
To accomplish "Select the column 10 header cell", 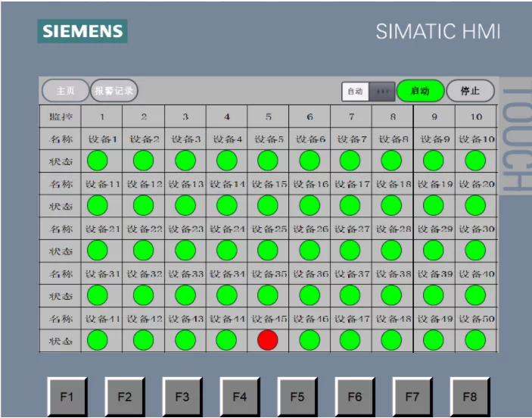I will [x=476, y=117].
